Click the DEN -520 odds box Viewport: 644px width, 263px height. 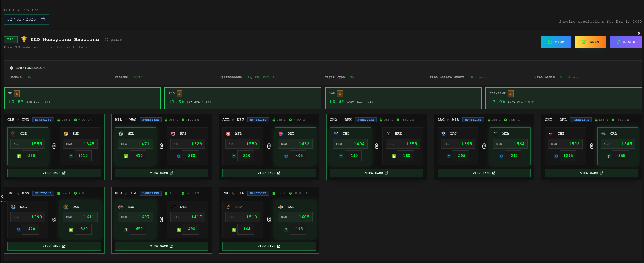83,229
